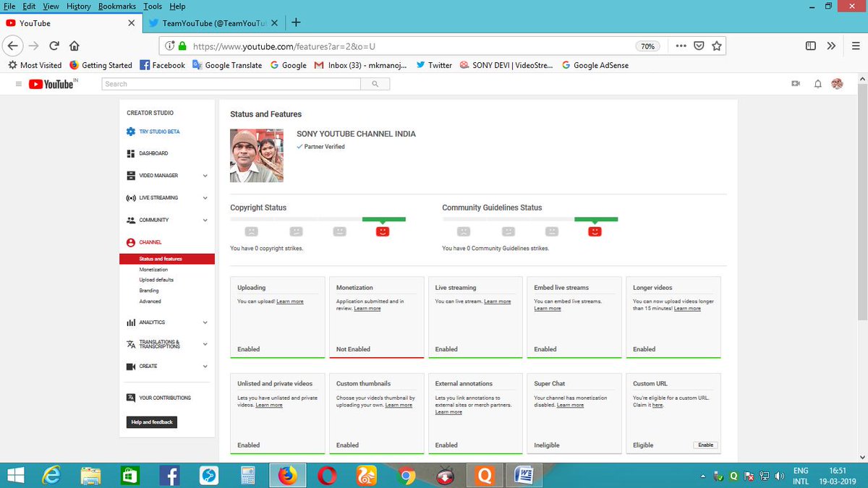The image size is (868, 488).
Task: Open the Google AdSense bookmark
Action: point(595,65)
